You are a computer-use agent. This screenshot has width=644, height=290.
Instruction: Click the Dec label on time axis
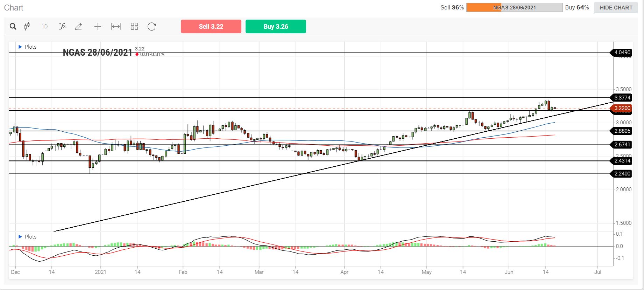click(15, 272)
